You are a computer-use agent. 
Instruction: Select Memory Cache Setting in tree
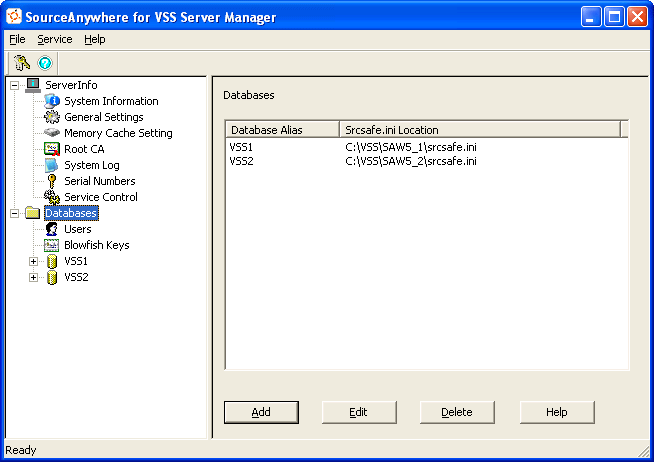[118, 133]
